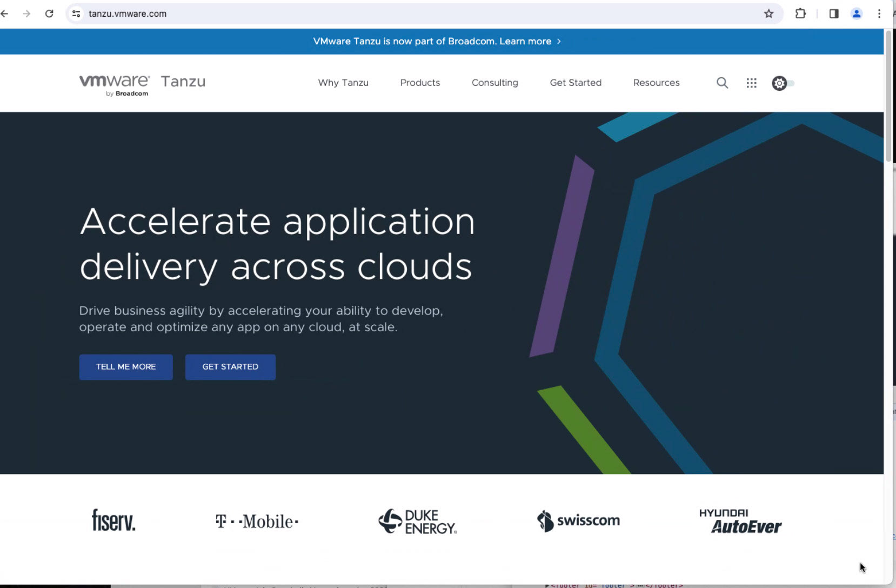Open the browser extensions puzzle icon
The image size is (896, 588).
800,14
